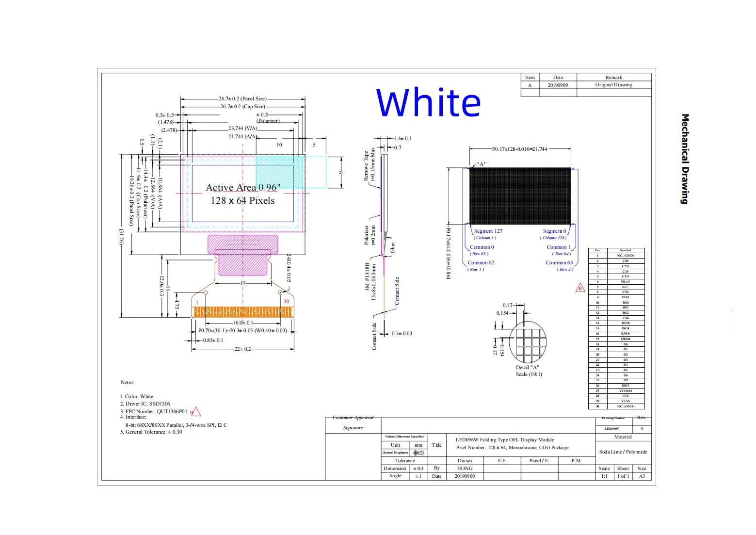The image size is (756, 535).
Task: Click the "Segment 127" label
Action: coord(488,231)
